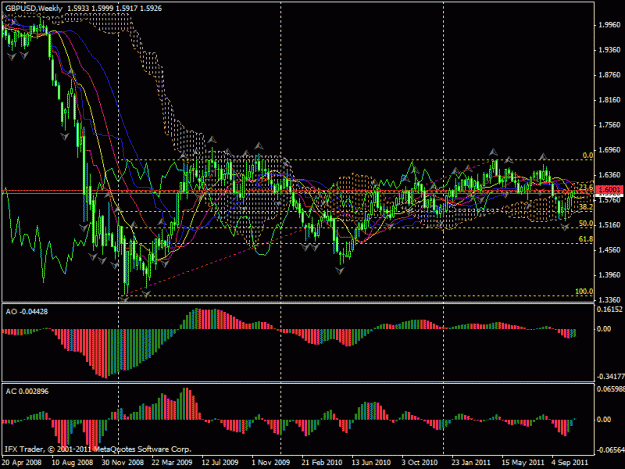Click the Fibonacci 61.8 level label

click(x=586, y=239)
